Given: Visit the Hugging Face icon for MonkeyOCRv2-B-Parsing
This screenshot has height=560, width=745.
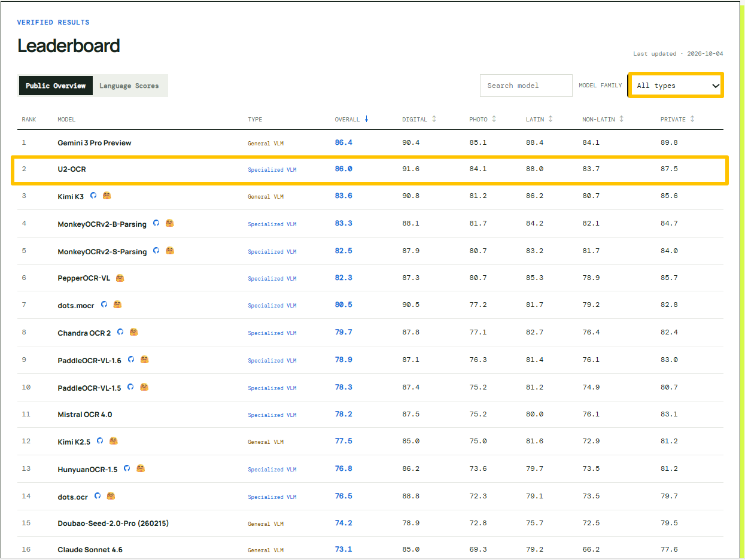Looking at the screenshot, I should coord(169,223).
